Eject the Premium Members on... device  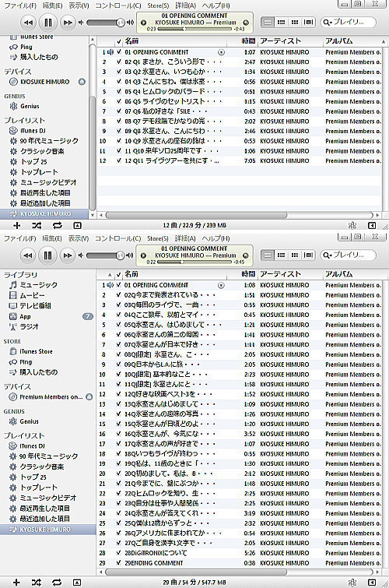point(89,396)
